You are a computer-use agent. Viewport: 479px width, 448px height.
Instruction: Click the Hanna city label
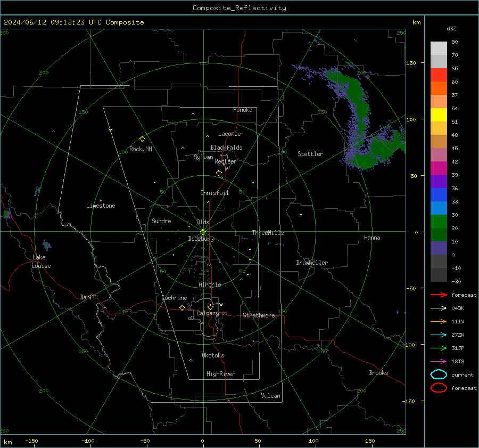(x=372, y=238)
